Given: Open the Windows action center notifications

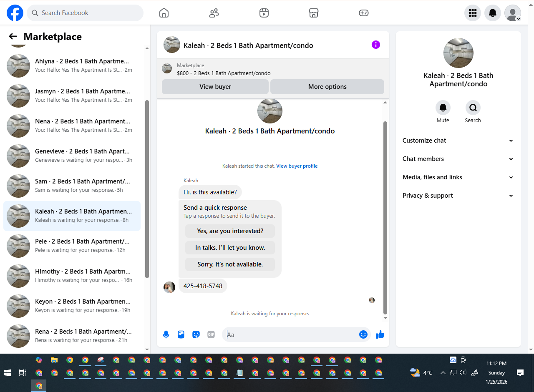Looking at the screenshot, I should [520, 373].
